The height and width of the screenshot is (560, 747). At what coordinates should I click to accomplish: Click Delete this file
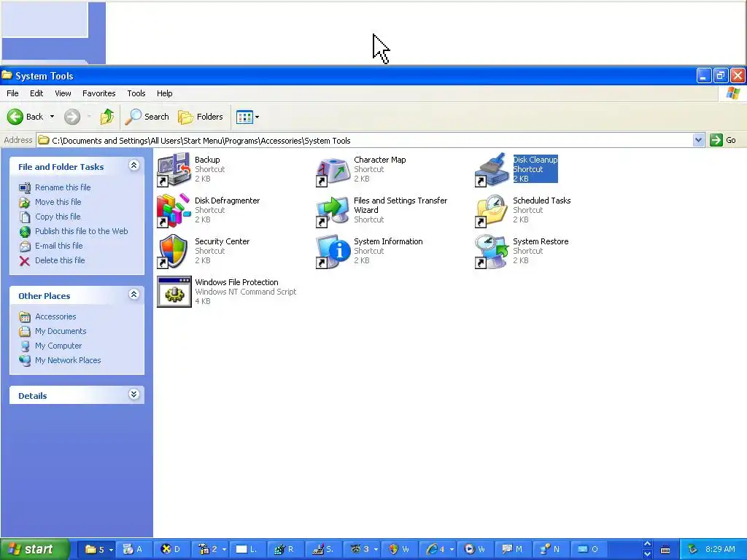(x=60, y=260)
